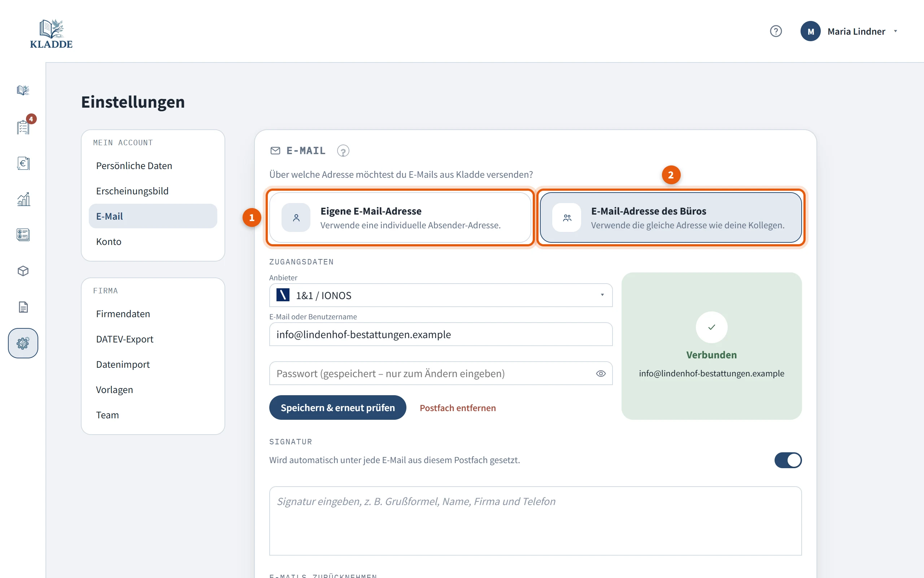Open the statistics chart sidebar icon

point(23,199)
